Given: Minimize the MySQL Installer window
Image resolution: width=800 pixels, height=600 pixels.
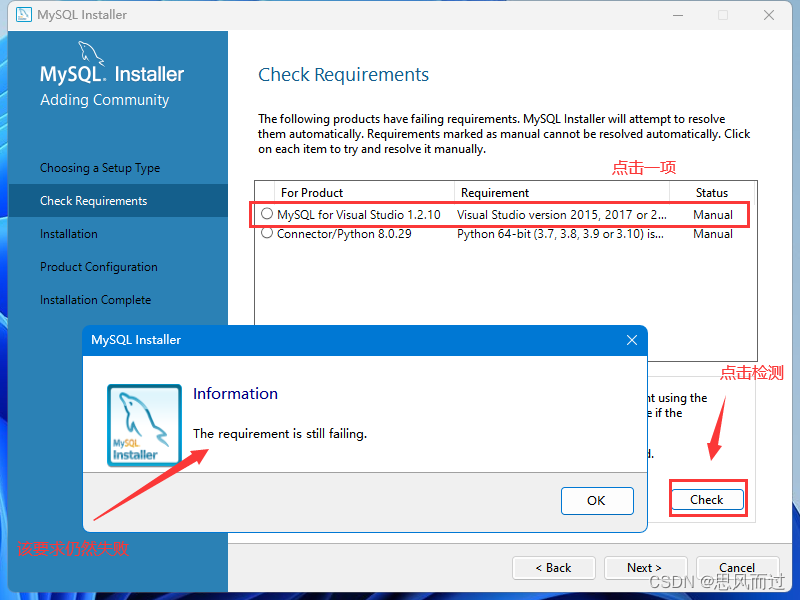Looking at the screenshot, I should (x=678, y=15).
